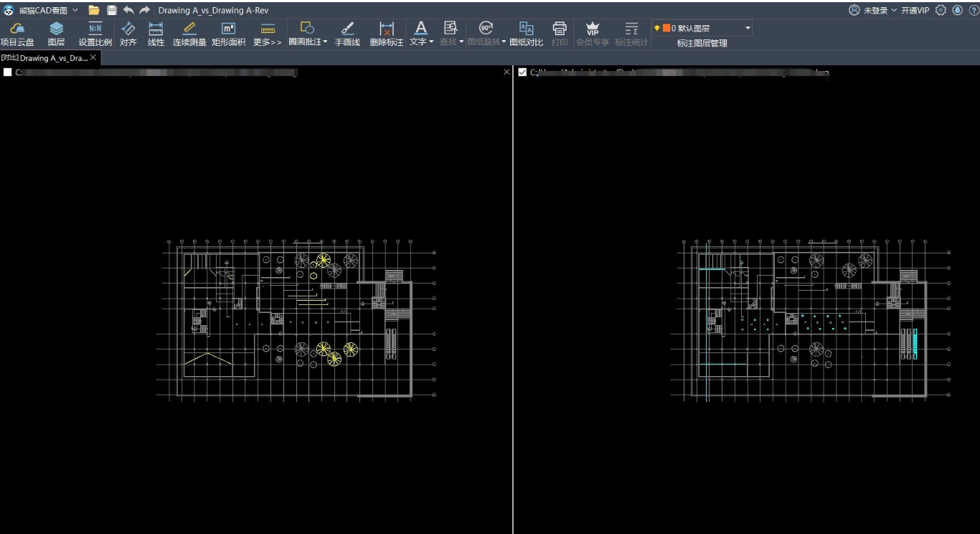Click the 开通VIP link
The width and height of the screenshot is (980, 534).
tap(915, 10)
